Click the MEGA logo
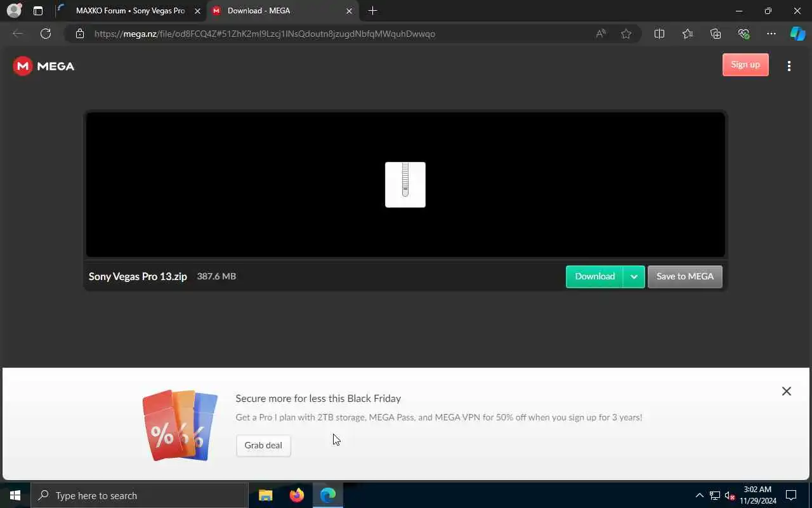Screen dimensions: 812x508 click(44, 66)
